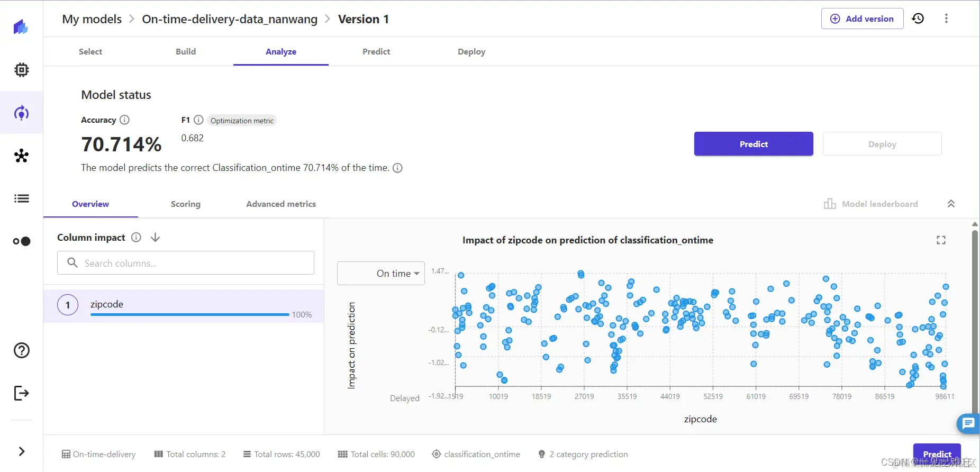This screenshot has width=980, height=472.
Task: Expand the left navigation sidebar
Action: pos(22,451)
